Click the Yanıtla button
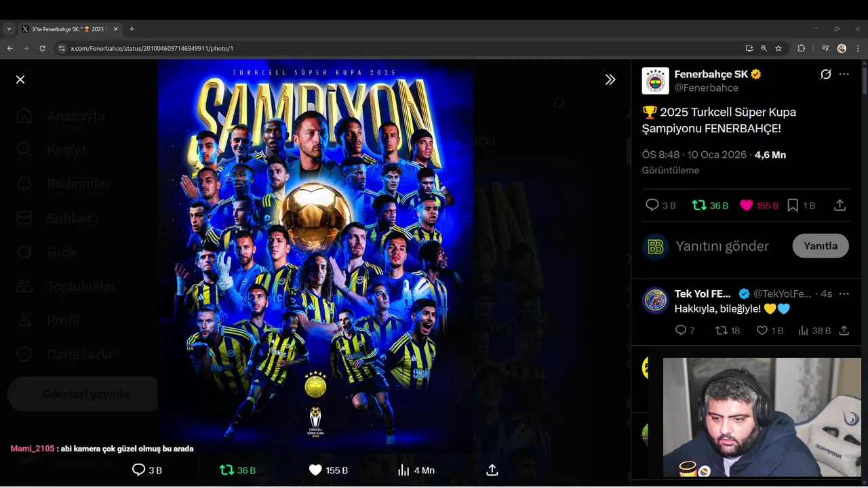 [821, 246]
